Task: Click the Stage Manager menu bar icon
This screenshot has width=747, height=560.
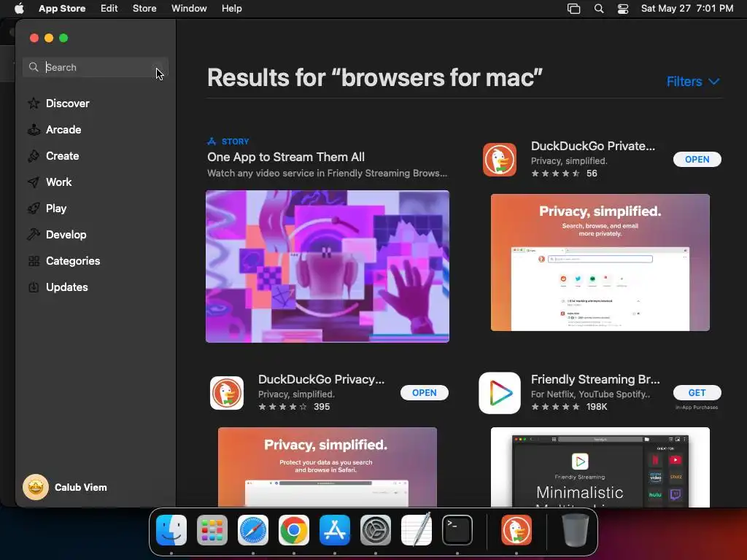Action: pyautogui.click(x=573, y=9)
